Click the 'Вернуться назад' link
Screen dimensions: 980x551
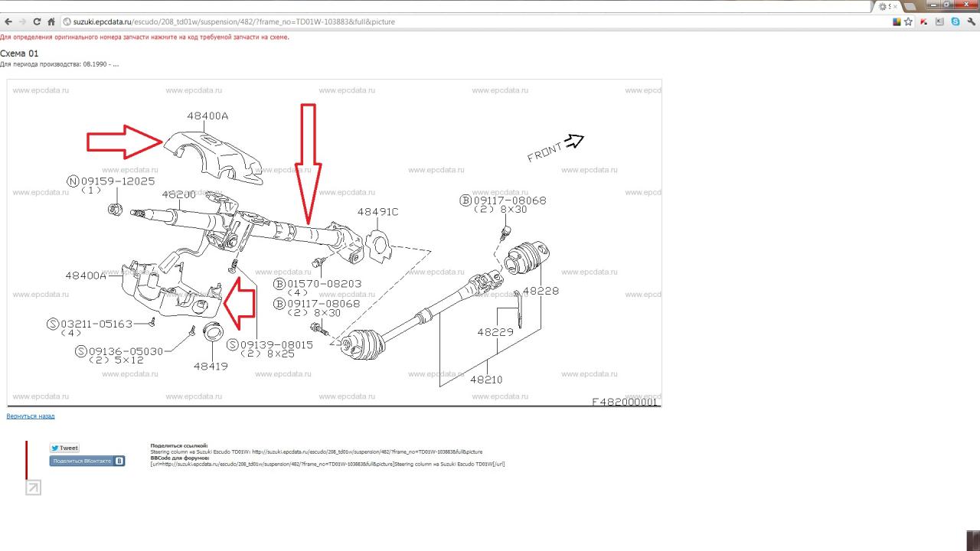(31, 416)
